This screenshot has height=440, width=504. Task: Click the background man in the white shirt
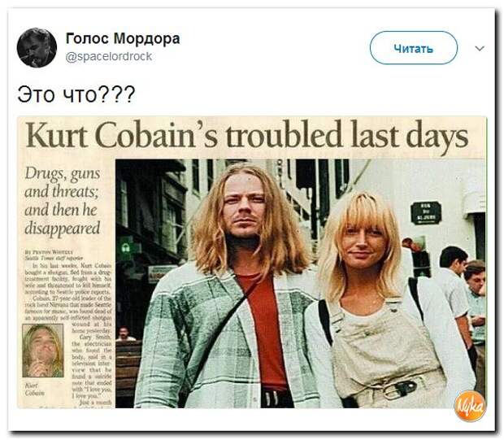click(454, 290)
